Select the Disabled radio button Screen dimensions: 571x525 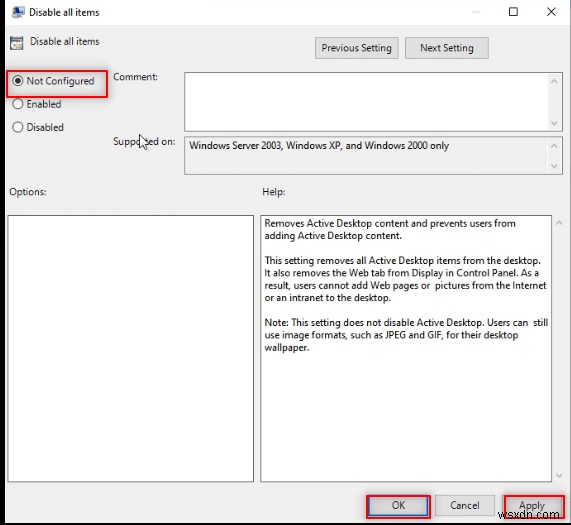[x=18, y=127]
